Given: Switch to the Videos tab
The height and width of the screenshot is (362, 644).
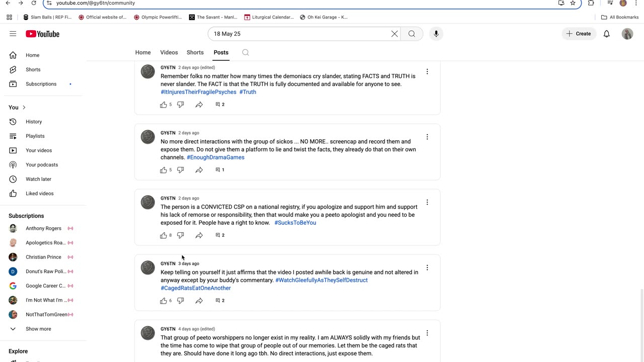Looking at the screenshot, I should [x=169, y=52].
